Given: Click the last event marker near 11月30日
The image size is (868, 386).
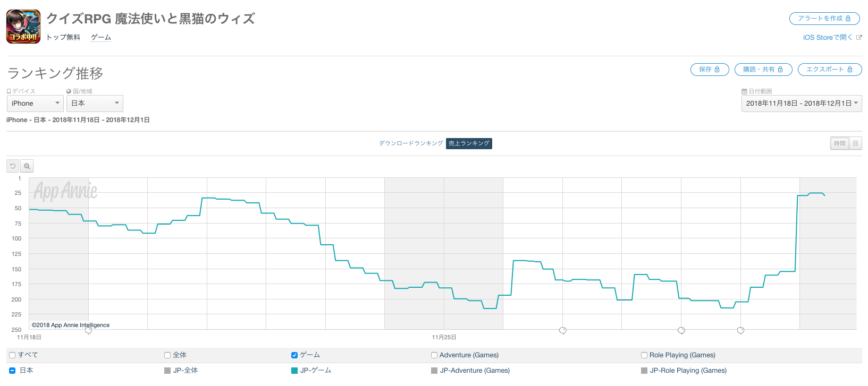Looking at the screenshot, I should pyautogui.click(x=740, y=330).
